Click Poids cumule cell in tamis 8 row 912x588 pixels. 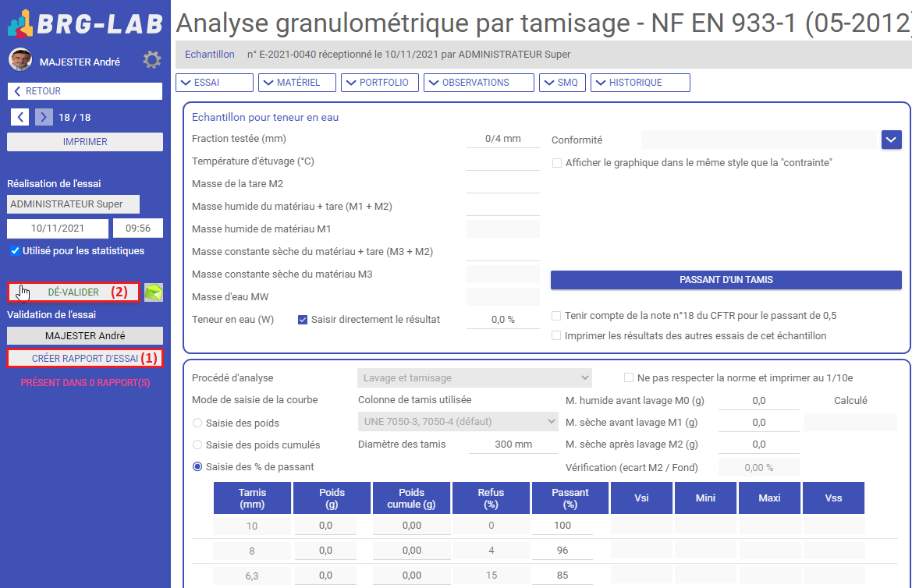click(x=412, y=551)
